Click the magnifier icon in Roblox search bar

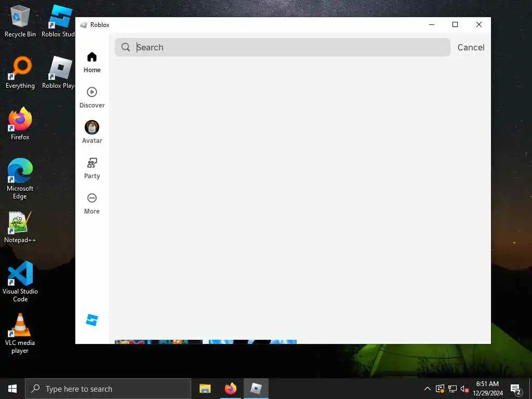pyautogui.click(x=126, y=47)
